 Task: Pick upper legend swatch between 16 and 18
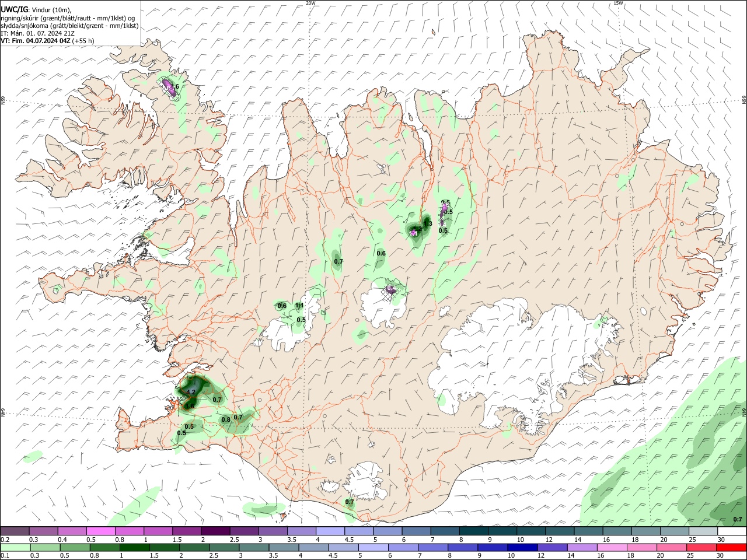617,531
